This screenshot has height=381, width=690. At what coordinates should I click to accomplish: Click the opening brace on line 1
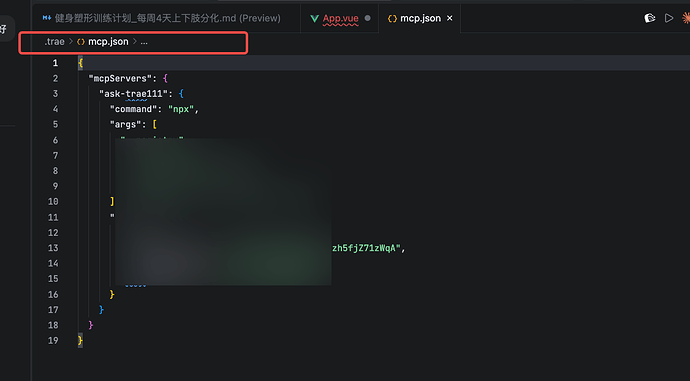coord(80,63)
